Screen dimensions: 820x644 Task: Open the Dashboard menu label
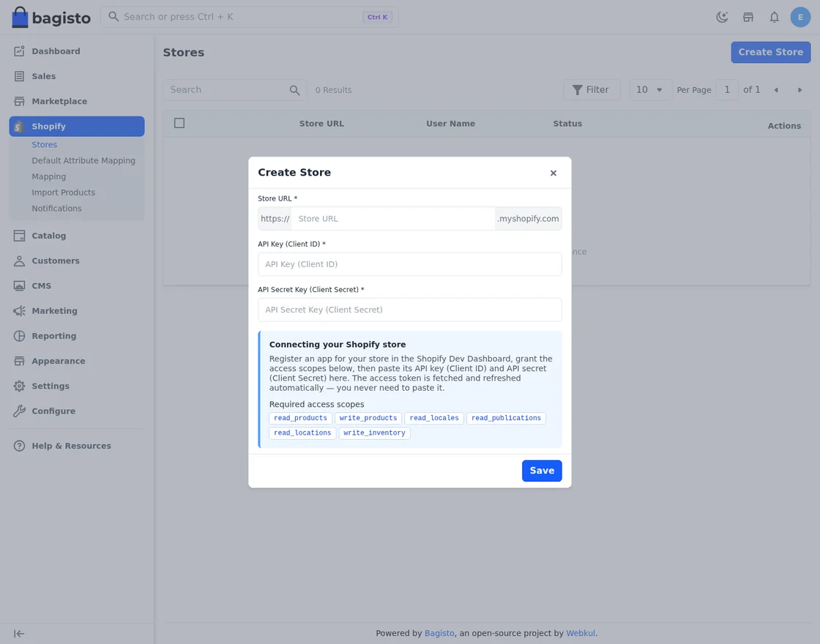[56, 51]
